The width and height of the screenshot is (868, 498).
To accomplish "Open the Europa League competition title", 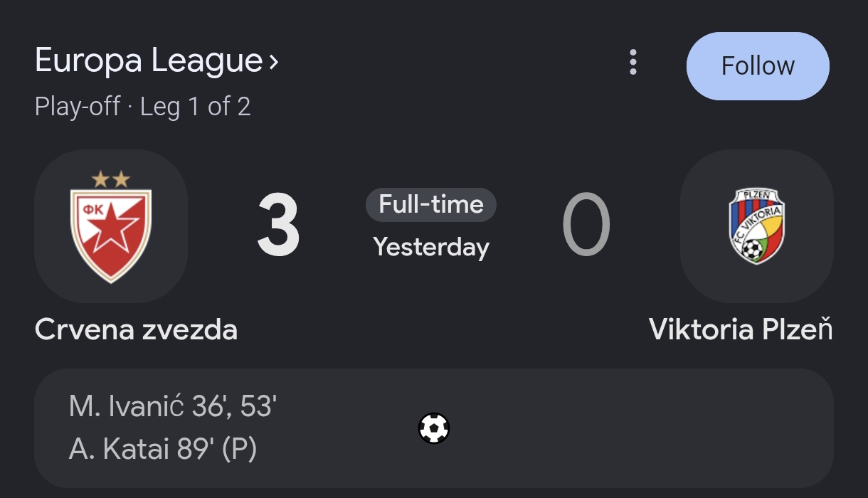I will (149, 60).
